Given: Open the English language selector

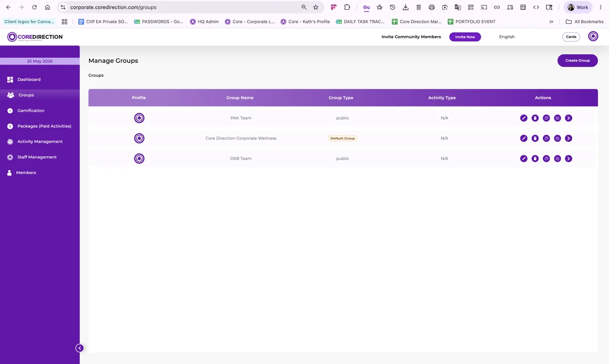Looking at the screenshot, I should (x=507, y=36).
